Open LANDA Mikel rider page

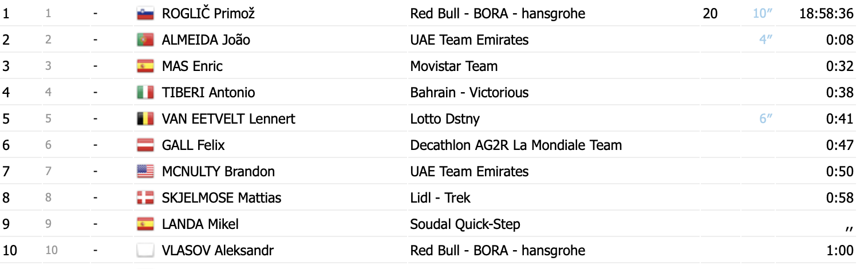pyautogui.click(x=200, y=224)
